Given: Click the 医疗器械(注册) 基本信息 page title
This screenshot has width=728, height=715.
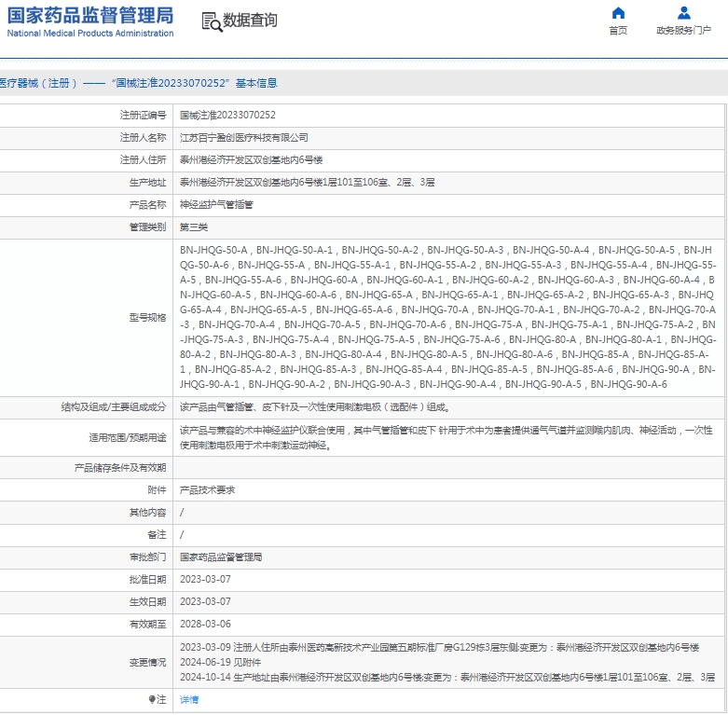Looking at the screenshot, I should [x=138, y=83].
